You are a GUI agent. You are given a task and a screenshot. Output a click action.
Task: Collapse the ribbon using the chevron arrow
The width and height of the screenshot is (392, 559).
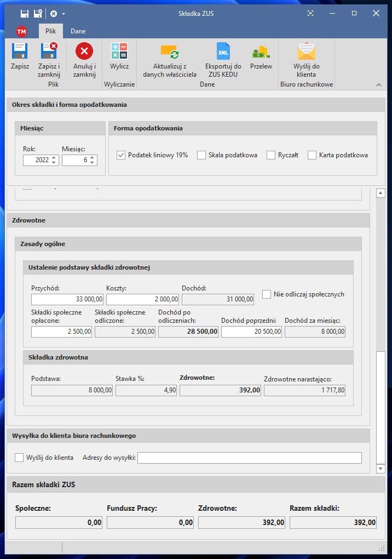pos(378,84)
